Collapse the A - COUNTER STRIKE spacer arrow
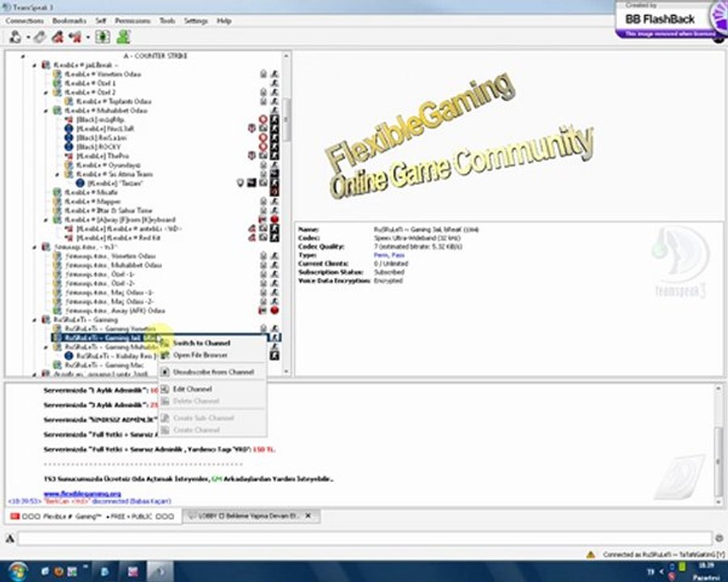The image size is (728, 582). pos(23,56)
